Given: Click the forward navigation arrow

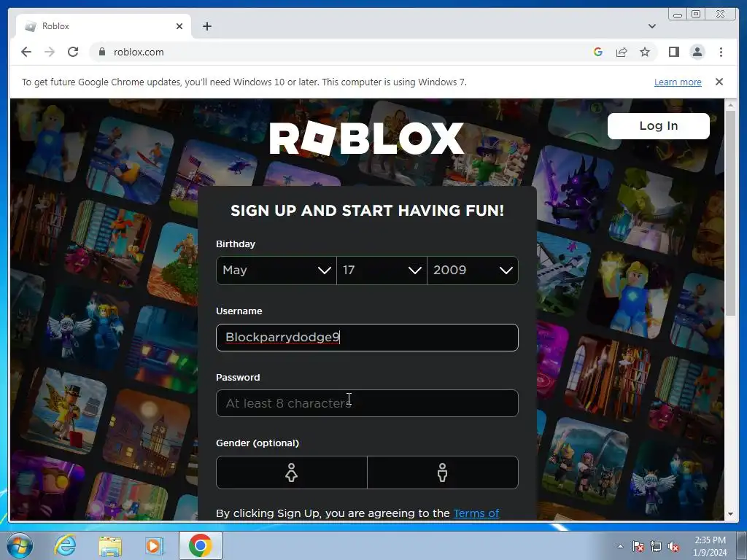Looking at the screenshot, I should [50, 52].
